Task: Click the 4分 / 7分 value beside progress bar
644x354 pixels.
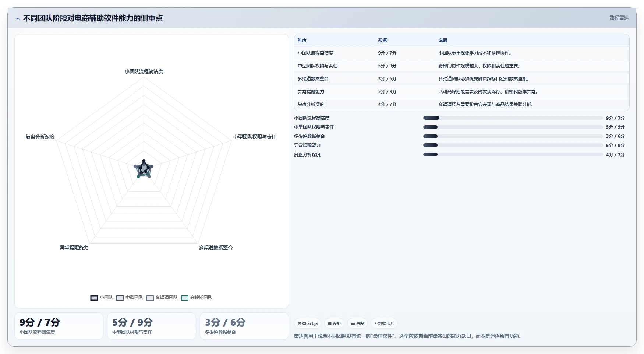Action: click(615, 155)
